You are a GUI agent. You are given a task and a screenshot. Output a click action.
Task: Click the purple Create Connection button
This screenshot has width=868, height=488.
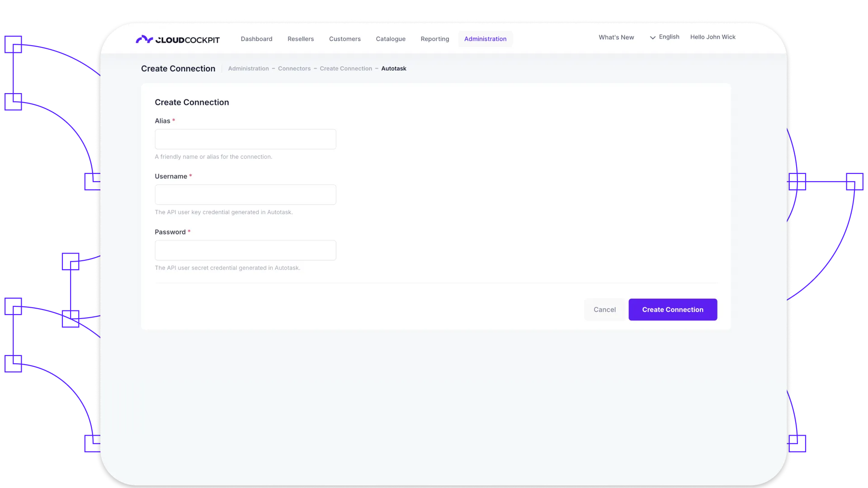672,310
